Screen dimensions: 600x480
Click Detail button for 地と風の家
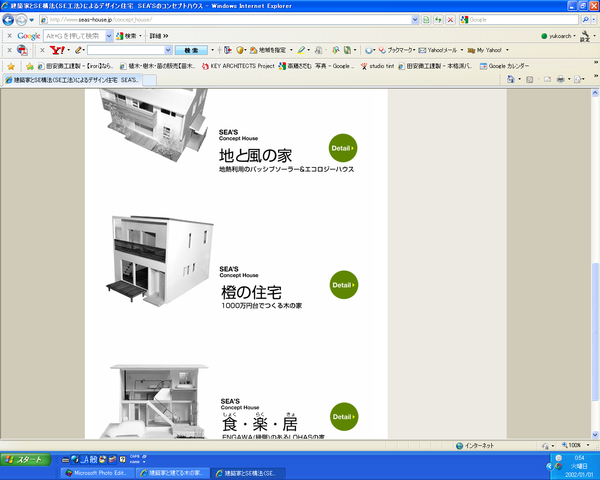pos(343,148)
